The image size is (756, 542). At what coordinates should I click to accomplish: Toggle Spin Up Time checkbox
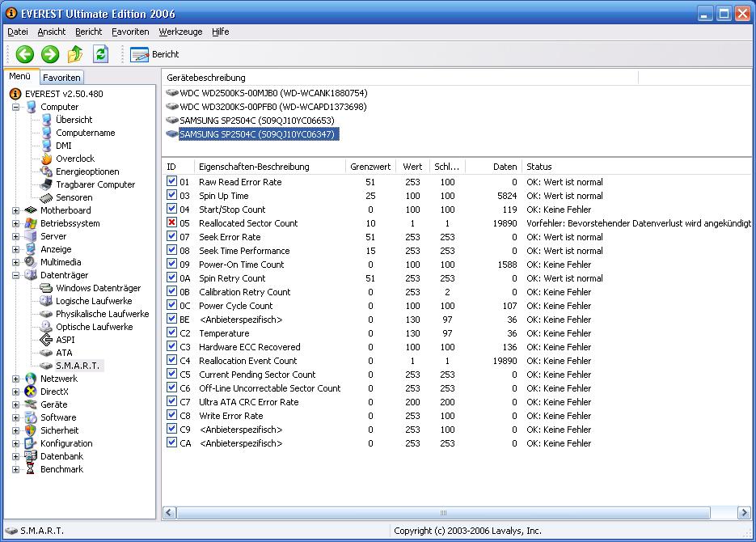coord(171,195)
